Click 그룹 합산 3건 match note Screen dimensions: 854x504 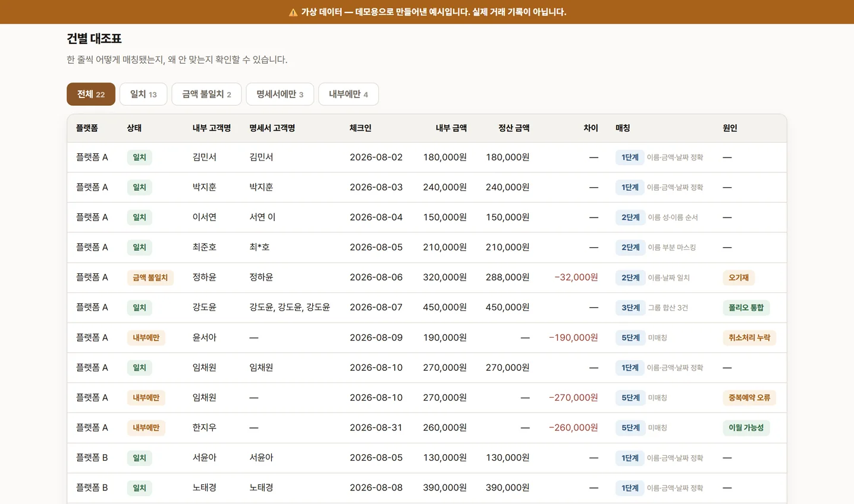668,308
